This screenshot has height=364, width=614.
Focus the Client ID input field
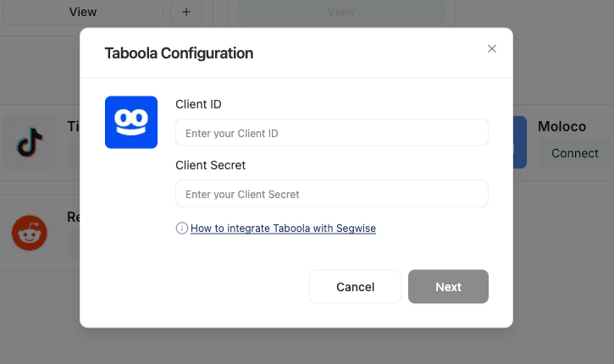(x=331, y=133)
